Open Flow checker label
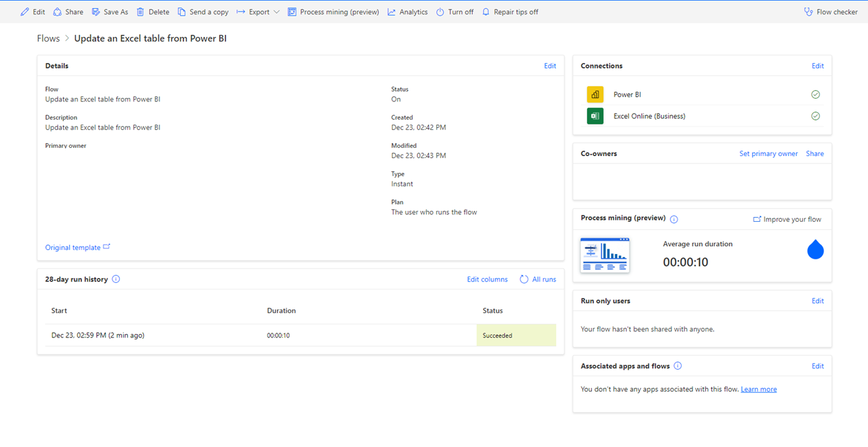868x447 pixels. (x=837, y=12)
